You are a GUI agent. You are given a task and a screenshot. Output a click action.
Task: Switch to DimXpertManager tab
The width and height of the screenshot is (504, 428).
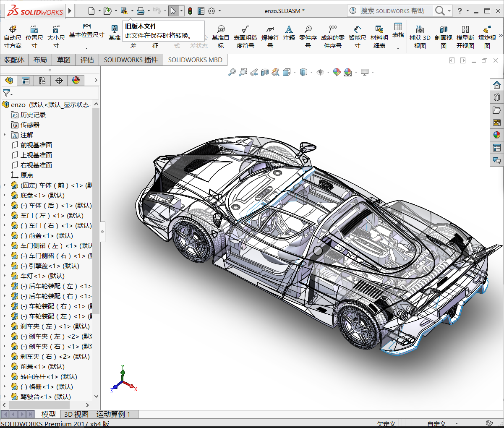[x=59, y=81]
